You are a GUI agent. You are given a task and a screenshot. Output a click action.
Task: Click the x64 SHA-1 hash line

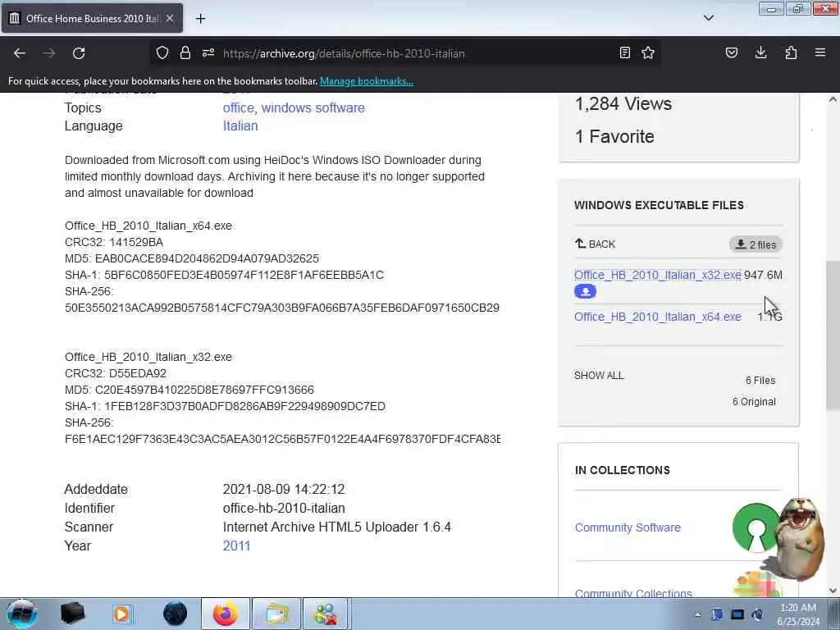[x=224, y=275]
